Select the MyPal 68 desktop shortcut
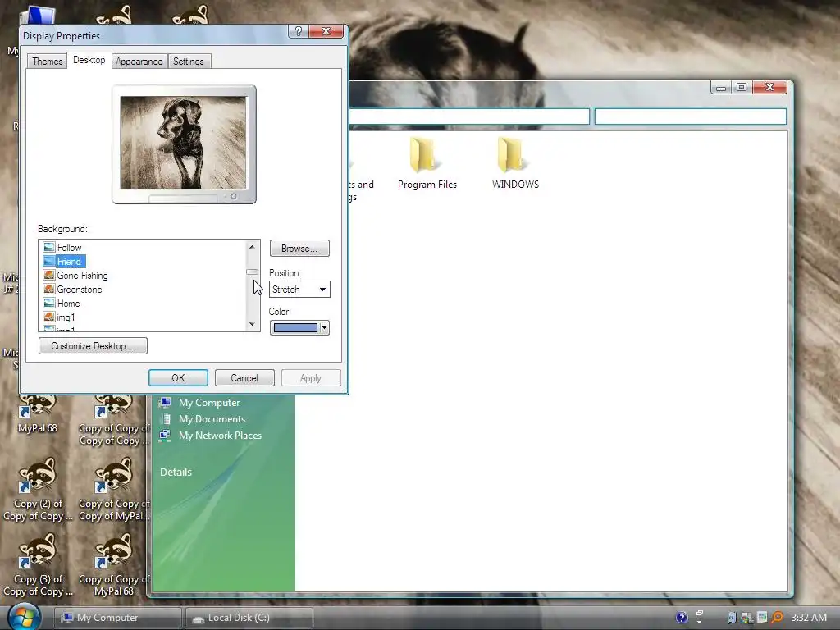 (x=37, y=414)
